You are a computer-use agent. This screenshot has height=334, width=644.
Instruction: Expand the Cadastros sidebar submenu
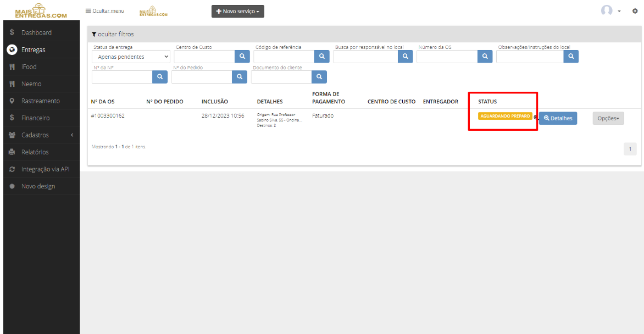coord(41,135)
